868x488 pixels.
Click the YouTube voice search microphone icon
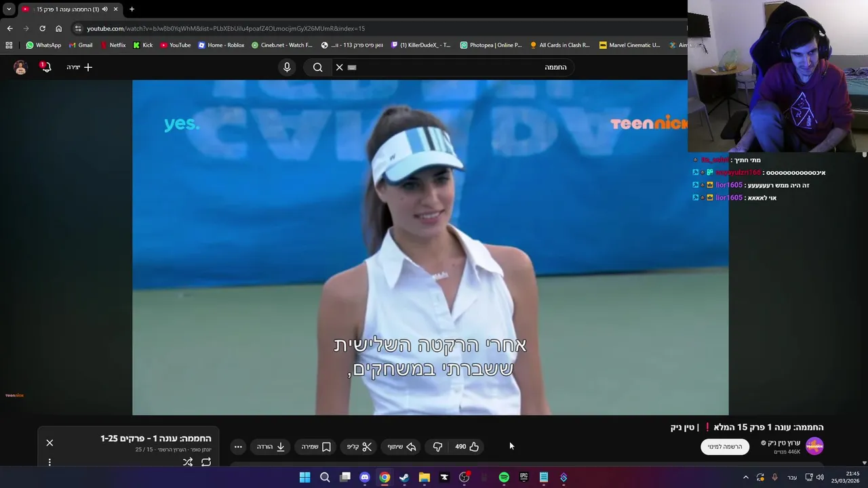pos(287,67)
